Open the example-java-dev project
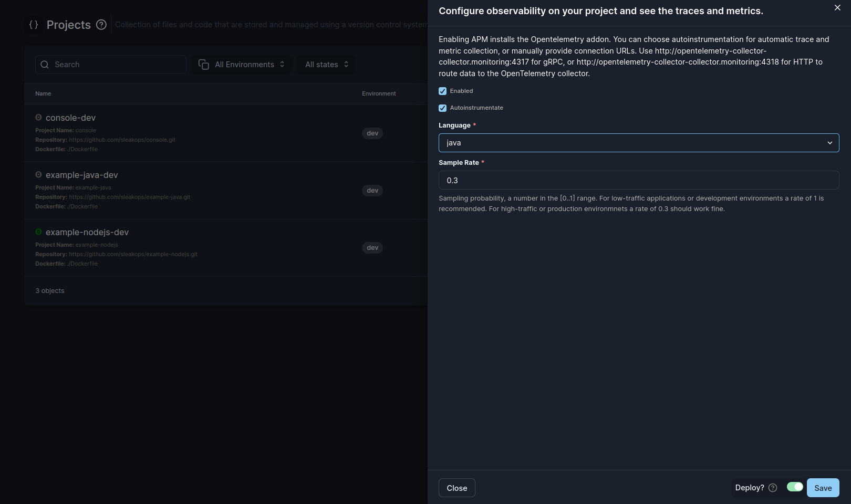Image resolution: width=851 pixels, height=504 pixels. (x=82, y=175)
